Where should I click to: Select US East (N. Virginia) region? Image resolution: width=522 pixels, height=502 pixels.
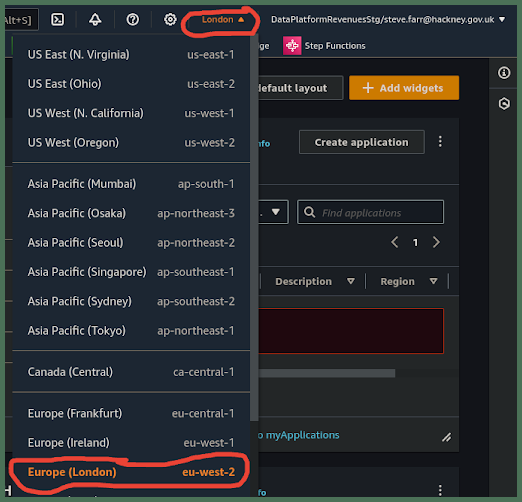[131, 55]
